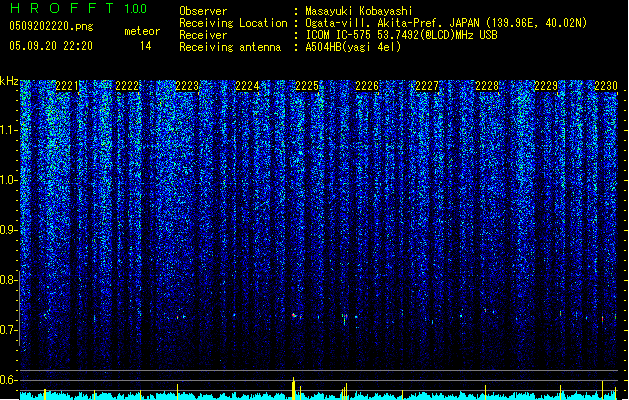Click the 2227 time marker

click(x=427, y=86)
